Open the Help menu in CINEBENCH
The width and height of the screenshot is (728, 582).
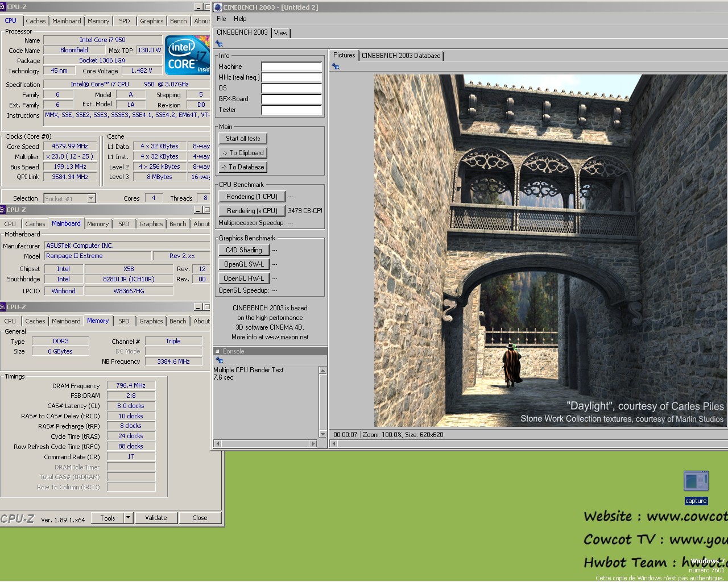click(x=240, y=19)
